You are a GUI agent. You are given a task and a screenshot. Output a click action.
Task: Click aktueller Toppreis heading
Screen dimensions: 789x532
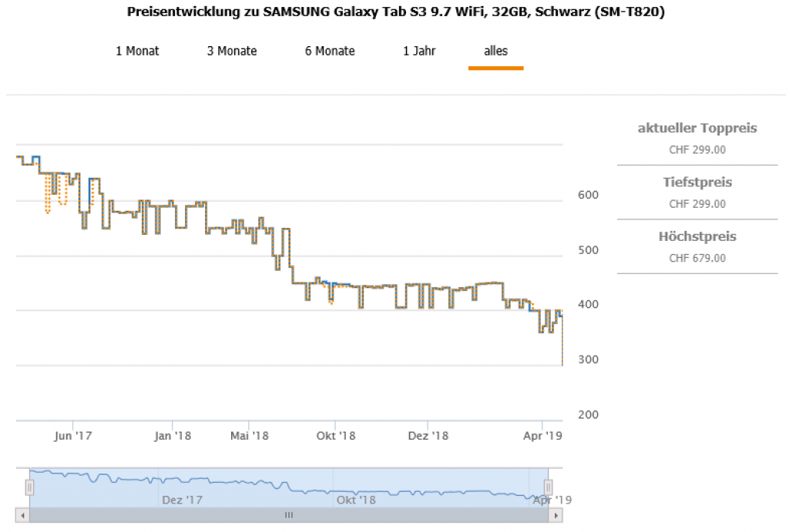(x=697, y=128)
